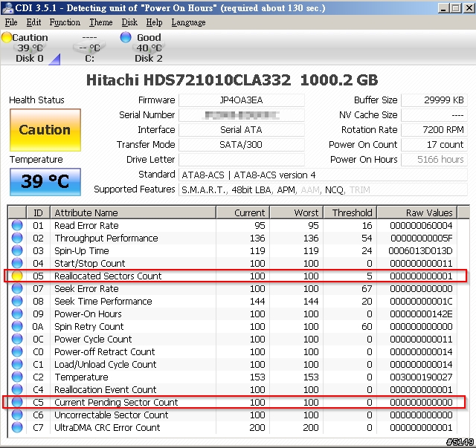Click the Standard field ATA8-ACS
Viewport: 476px width, 448px height.
tap(323, 175)
